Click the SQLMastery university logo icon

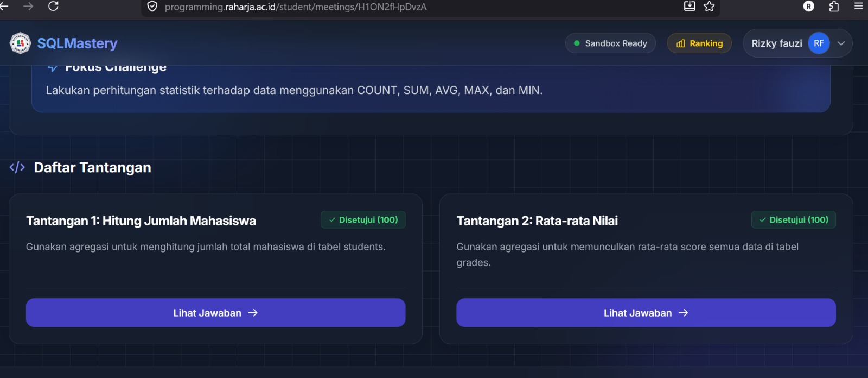tap(20, 43)
